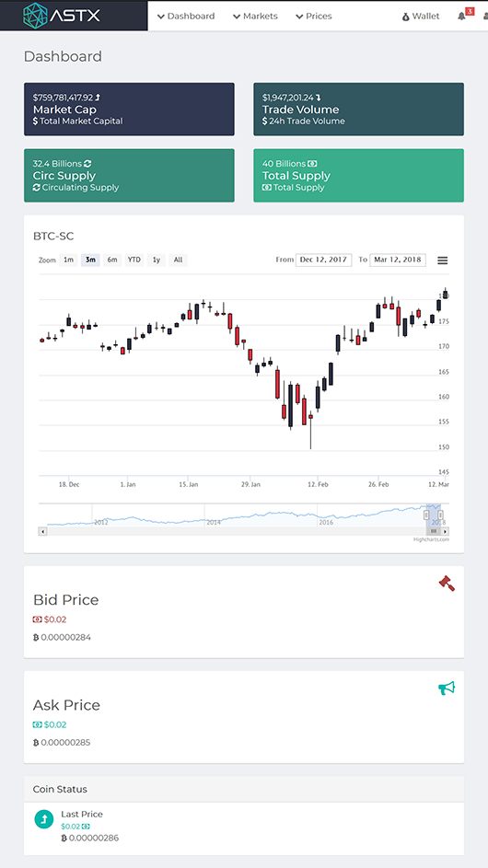
Task: Select the 6m zoom range
Action: click(x=112, y=260)
